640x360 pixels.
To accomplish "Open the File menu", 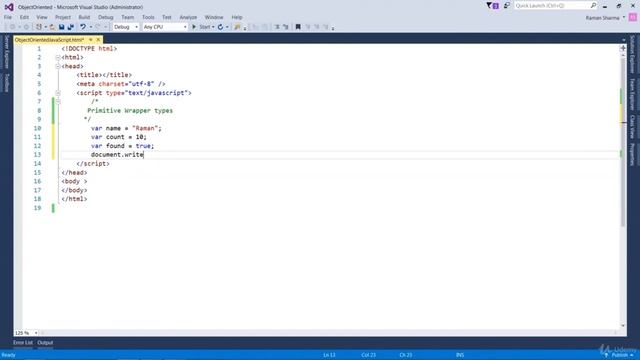I will pos(8,17).
